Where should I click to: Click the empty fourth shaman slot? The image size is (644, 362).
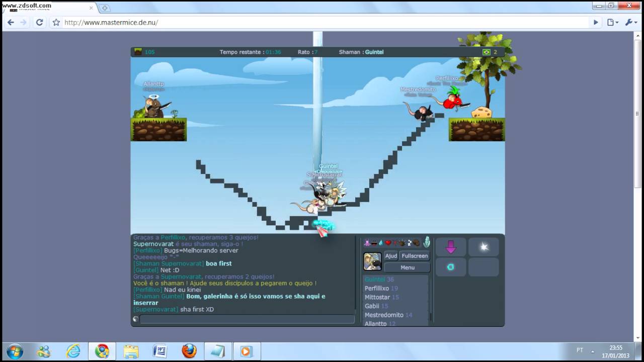(x=484, y=267)
